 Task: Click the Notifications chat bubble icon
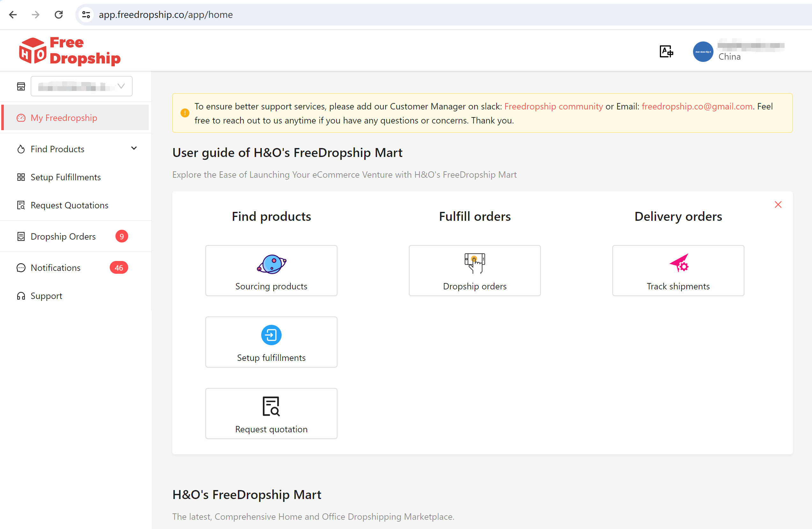[x=21, y=268]
